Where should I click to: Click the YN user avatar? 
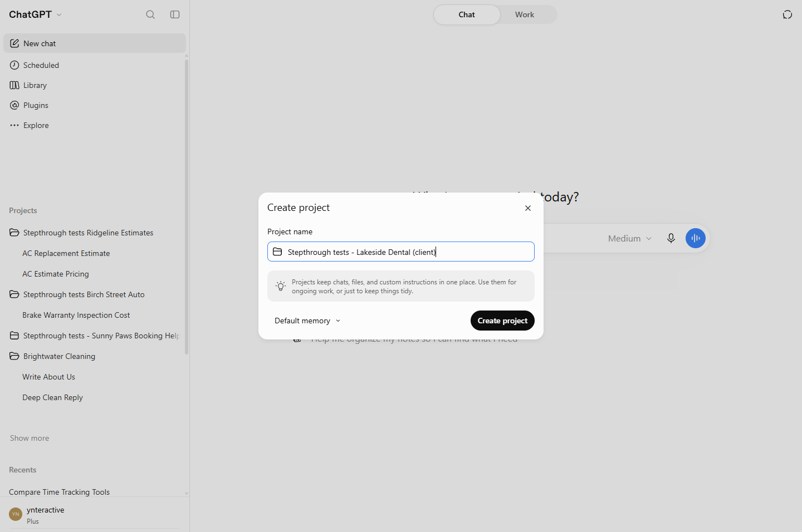(x=16, y=514)
